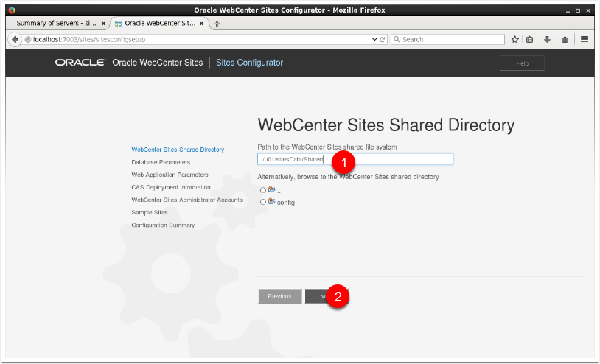Open the Database Parameters step

coord(161,162)
